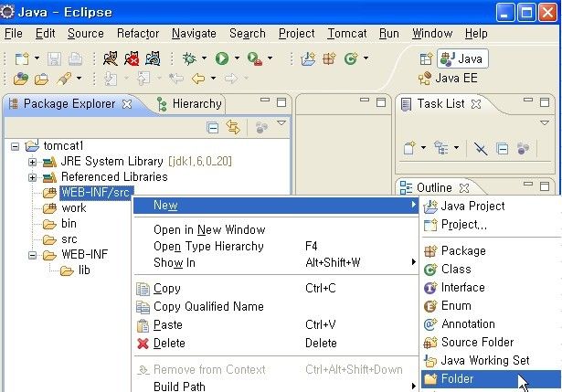Open the Refactor menu
This screenshot has height=392, width=562.
(138, 34)
